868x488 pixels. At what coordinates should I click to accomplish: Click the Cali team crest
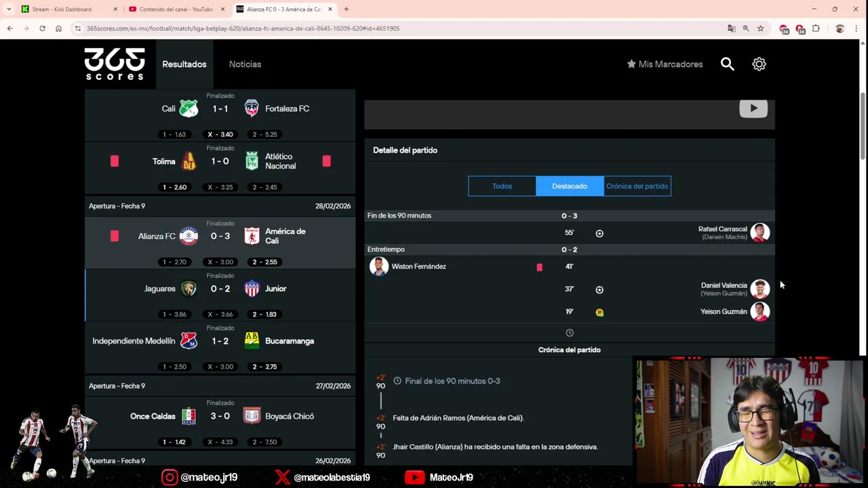[189, 108]
